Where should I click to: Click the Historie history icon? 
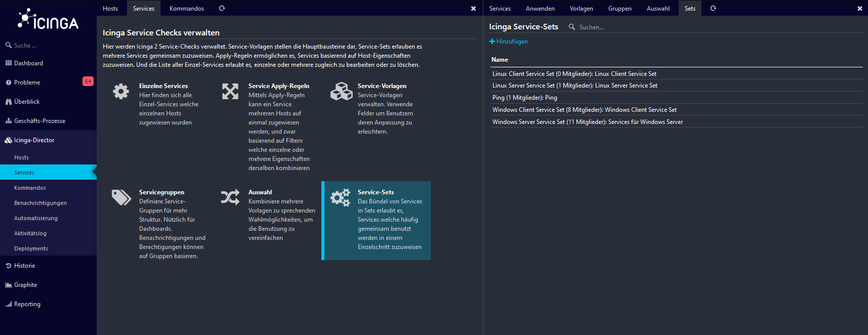coord(9,266)
